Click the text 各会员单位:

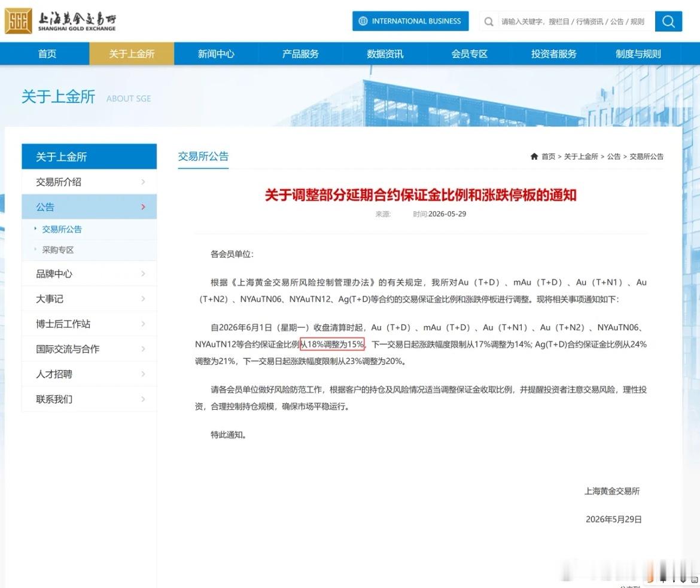point(232,254)
